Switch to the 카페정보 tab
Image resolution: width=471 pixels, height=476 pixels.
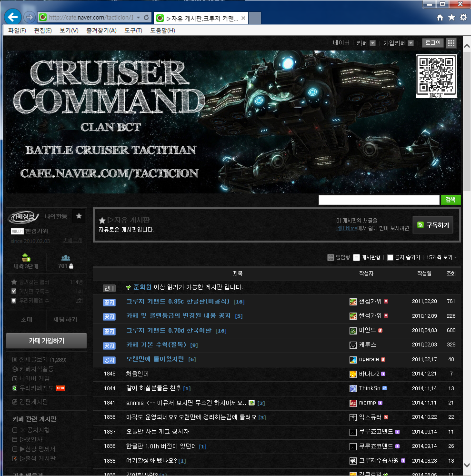click(24, 216)
